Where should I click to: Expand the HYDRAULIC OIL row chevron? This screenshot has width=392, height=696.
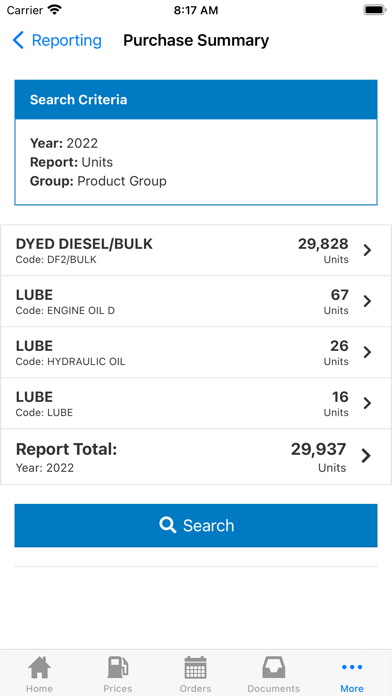(367, 352)
